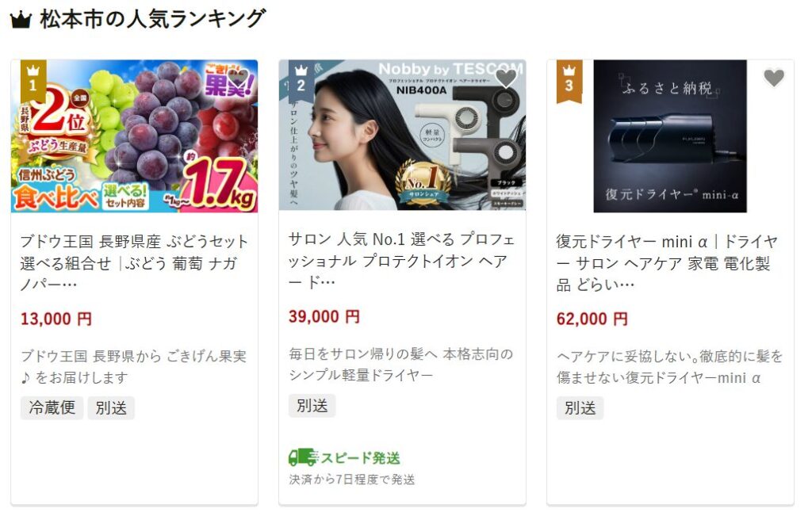The width and height of the screenshot is (812, 516).
Task: Open the 信州ぶどう食べ比べ product image
Action: pos(134,136)
